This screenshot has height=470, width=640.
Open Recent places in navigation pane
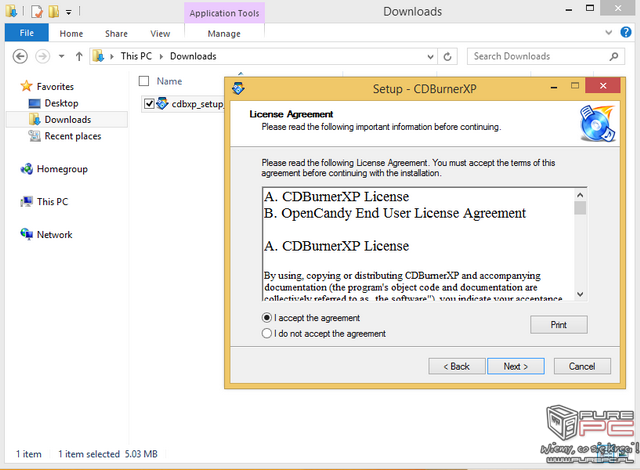tap(73, 136)
